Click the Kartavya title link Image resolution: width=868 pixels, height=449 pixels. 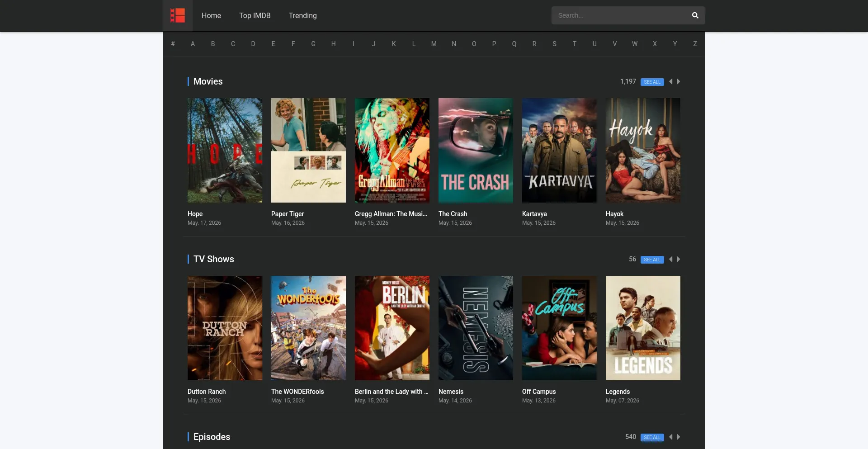tap(534, 214)
